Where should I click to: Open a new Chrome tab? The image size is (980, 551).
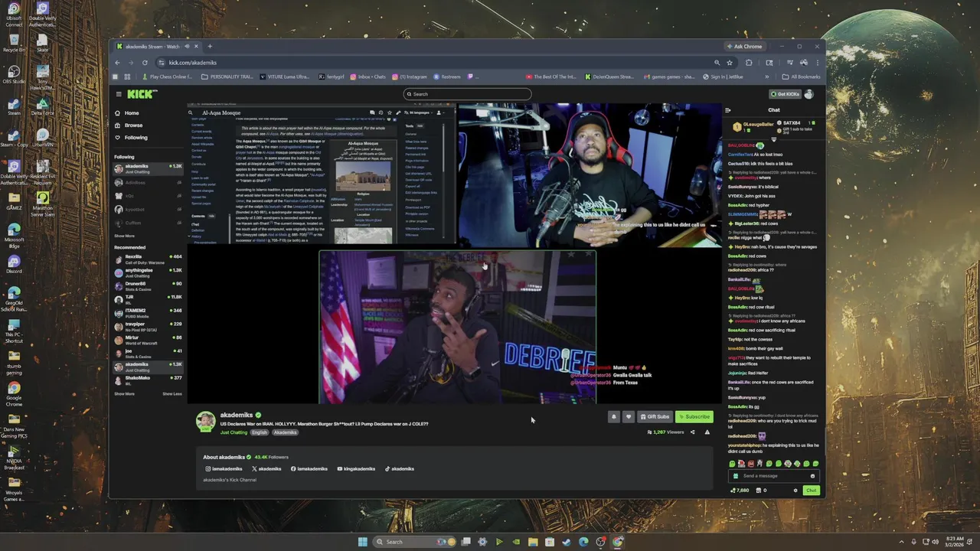(x=210, y=47)
